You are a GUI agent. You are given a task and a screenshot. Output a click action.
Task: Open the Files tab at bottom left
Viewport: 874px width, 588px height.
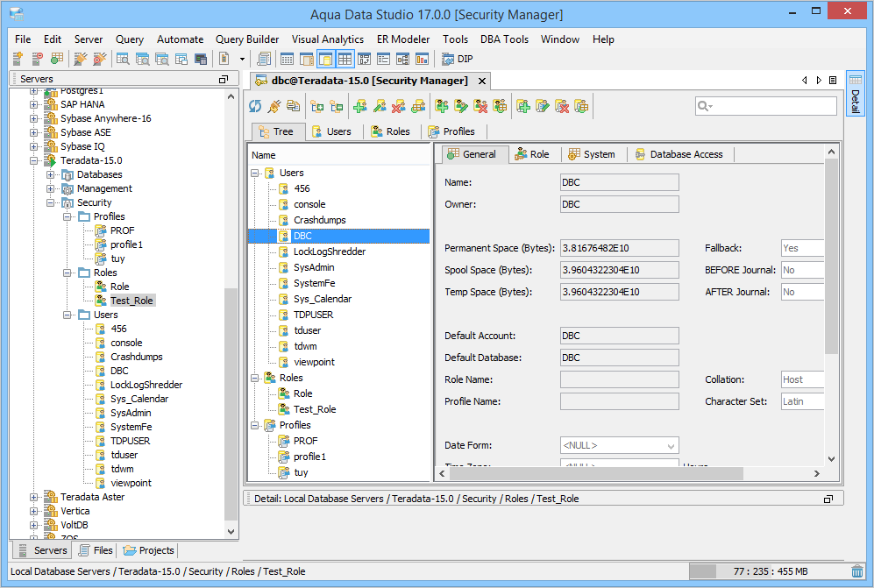pos(96,550)
